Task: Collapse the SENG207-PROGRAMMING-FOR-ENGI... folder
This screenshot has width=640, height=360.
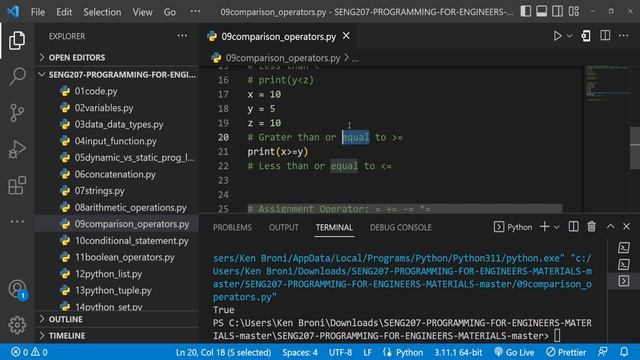Action: [x=116, y=75]
